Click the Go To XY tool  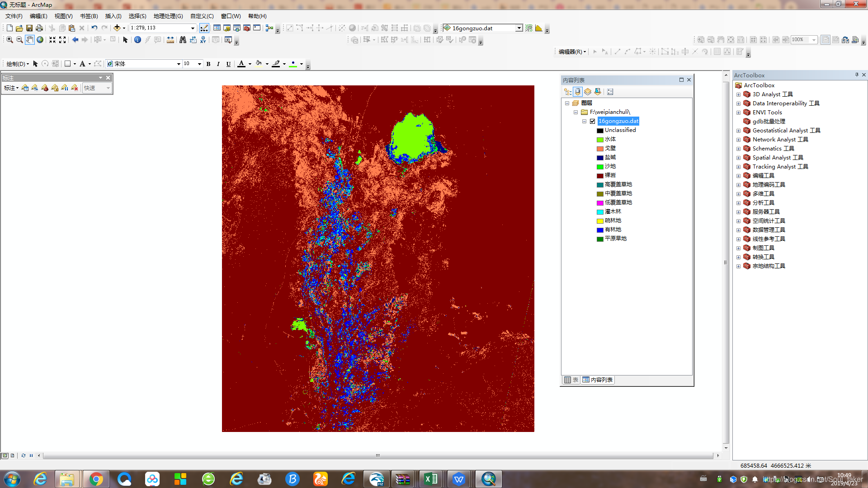[203, 40]
